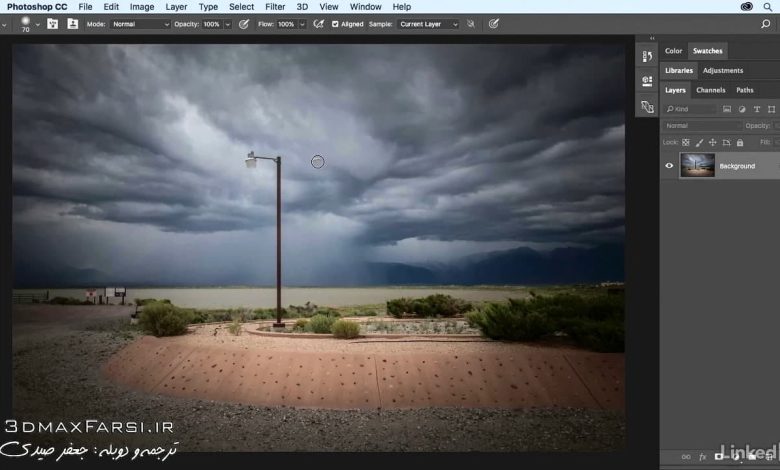Viewport: 780px width, 470px height.
Task: Enable pressure for size icon
Action: [493, 24]
